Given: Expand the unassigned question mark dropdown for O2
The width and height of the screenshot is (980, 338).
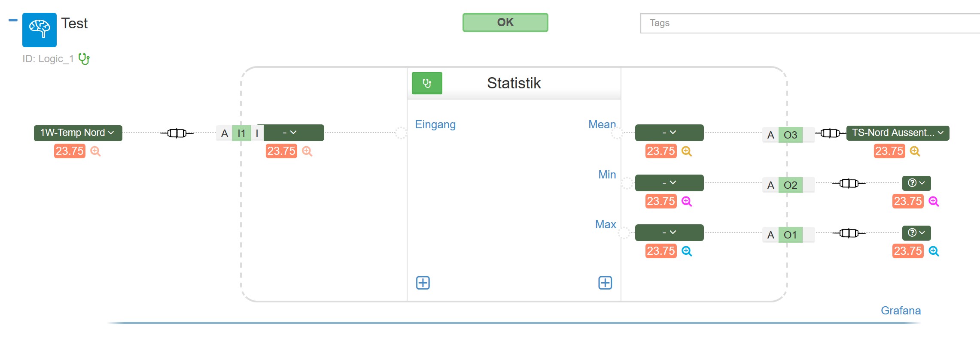Looking at the screenshot, I should pos(916,183).
